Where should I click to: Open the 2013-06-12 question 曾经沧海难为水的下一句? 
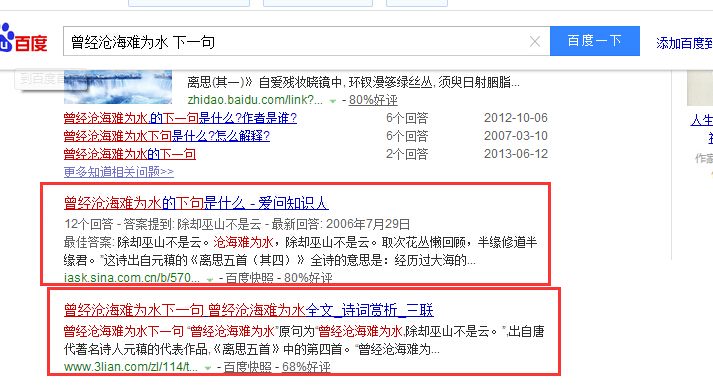(130, 154)
